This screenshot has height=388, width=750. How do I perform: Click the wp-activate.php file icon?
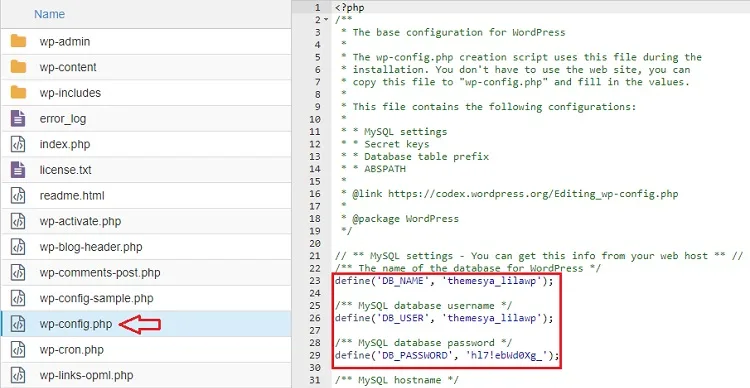(18, 222)
